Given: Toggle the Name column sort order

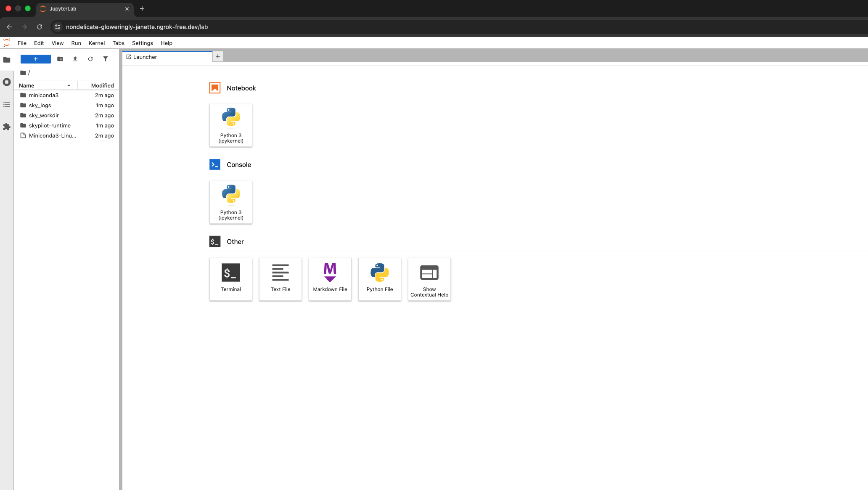Looking at the screenshot, I should pos(26,85).
